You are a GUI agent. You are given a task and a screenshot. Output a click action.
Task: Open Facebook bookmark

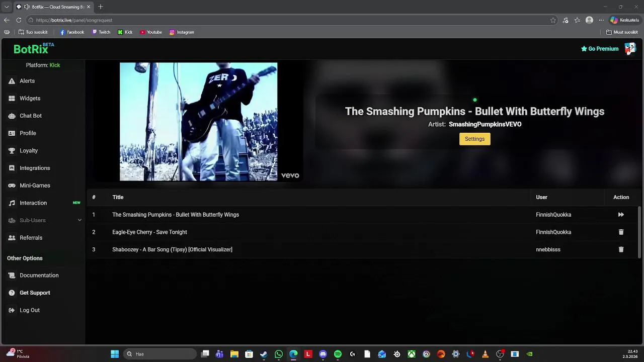(72, 32)
